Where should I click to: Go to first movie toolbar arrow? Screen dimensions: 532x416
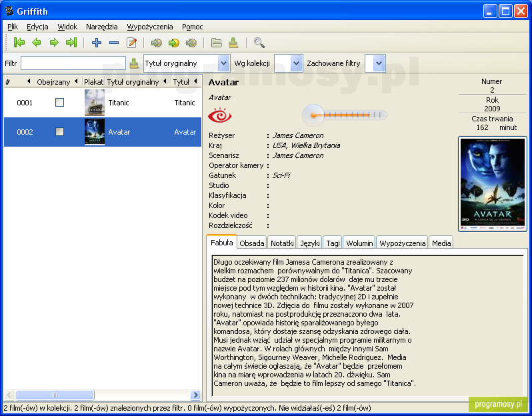[x=19, y=43]
